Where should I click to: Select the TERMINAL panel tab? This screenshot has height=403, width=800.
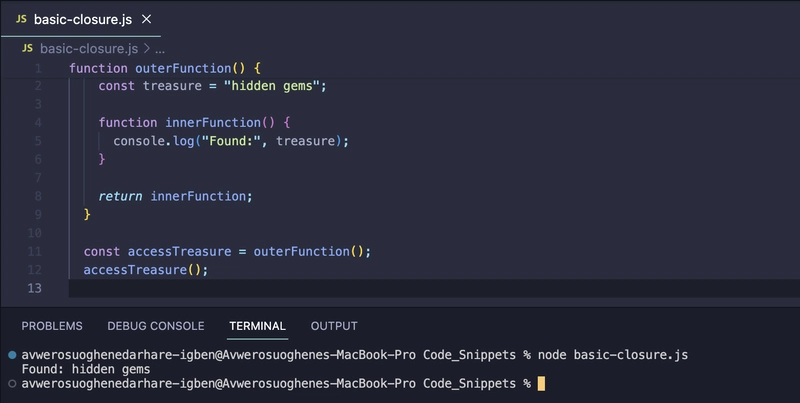tap(257, 326)
